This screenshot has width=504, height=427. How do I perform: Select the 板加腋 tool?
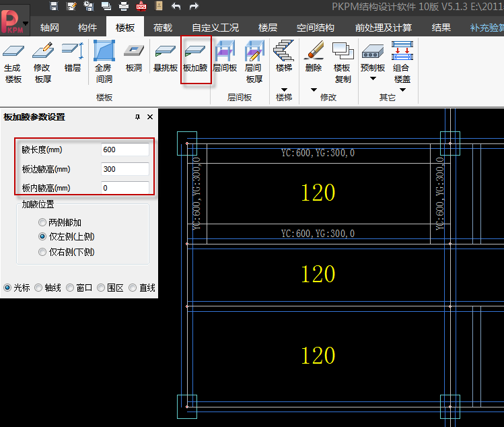195,59
